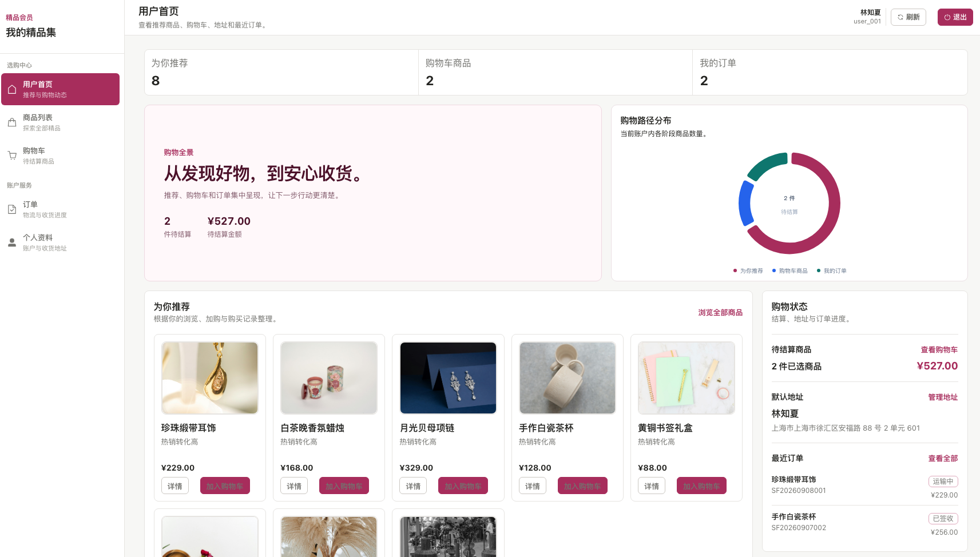Click the 月光贝母项链 product image
Viewport: 980px width, 557px height.
click(x=448, y=378)
